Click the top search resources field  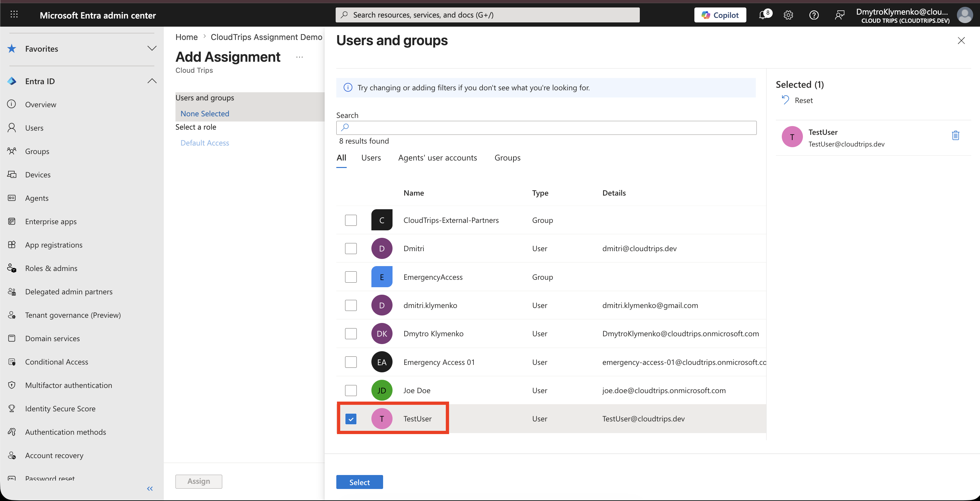pos(487,15)
